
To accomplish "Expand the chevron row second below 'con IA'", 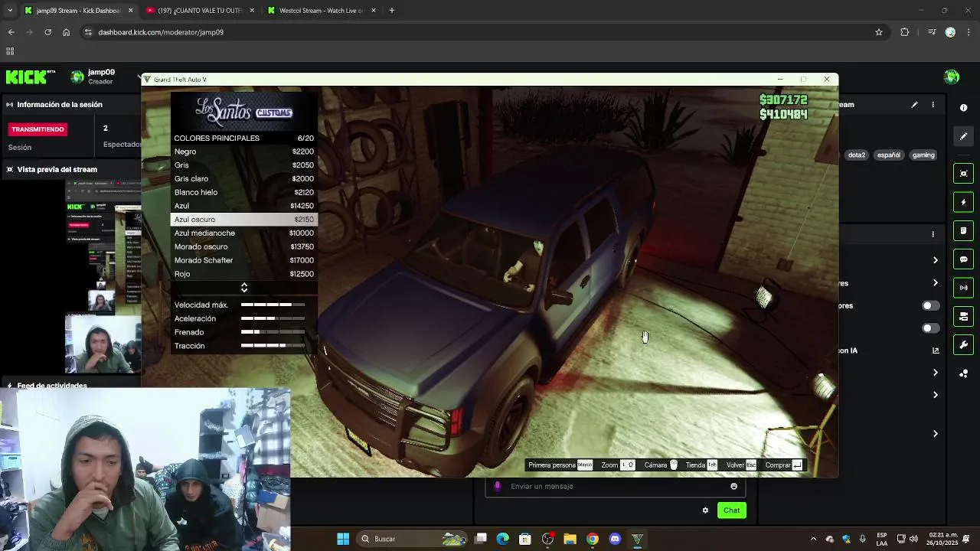I will pyautogui.click(x=935, y=395).
